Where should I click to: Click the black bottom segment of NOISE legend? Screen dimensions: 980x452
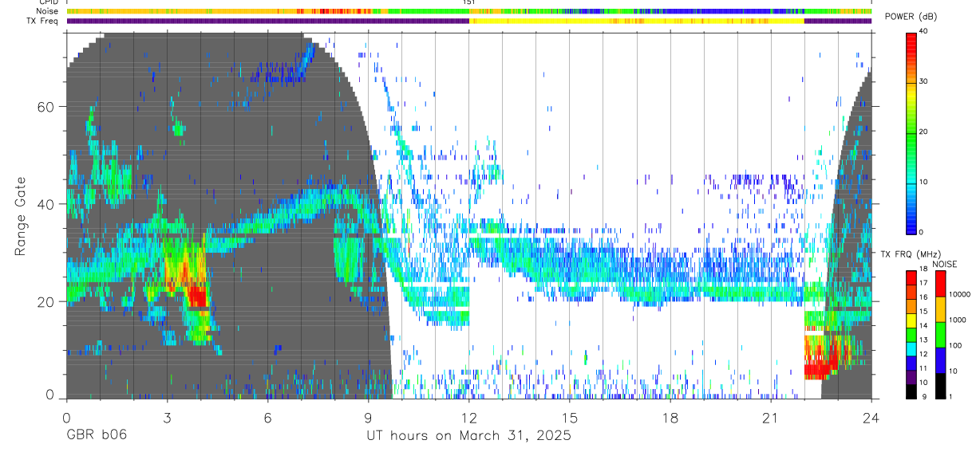[940, 386]
